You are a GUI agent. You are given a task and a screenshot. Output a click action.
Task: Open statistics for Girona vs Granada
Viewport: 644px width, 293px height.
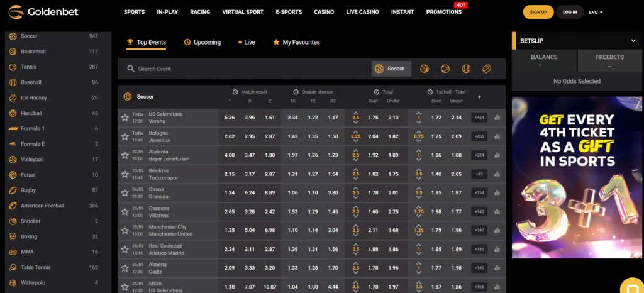(497, 193)
